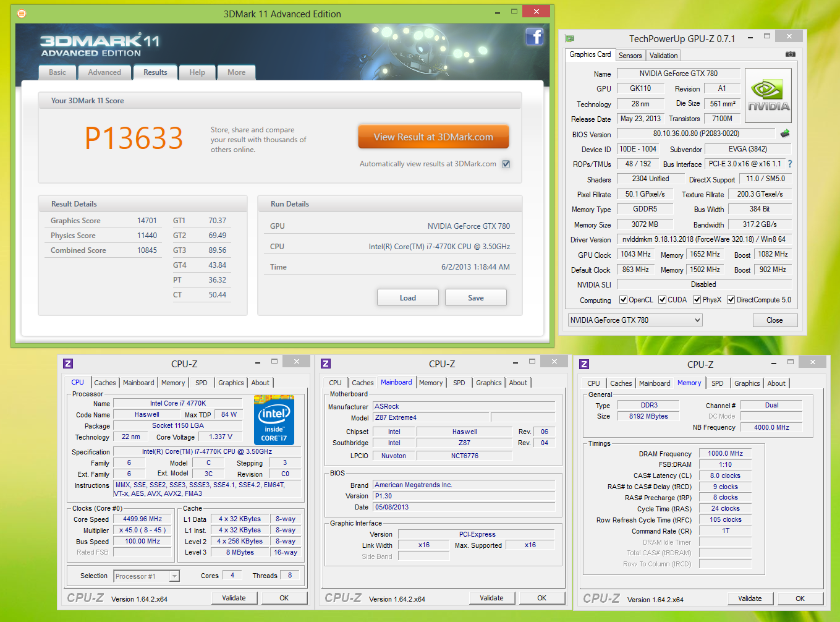
Task: Switch to Sensors tab in GPU-Z
Action: click(x=630, y=56)
